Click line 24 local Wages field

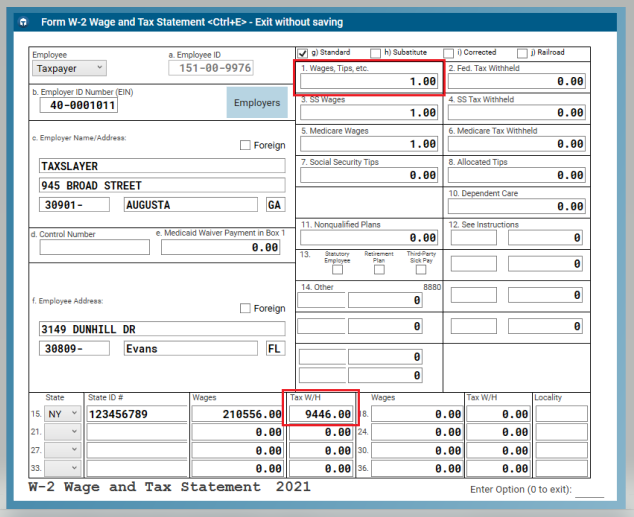coord(417,432)
